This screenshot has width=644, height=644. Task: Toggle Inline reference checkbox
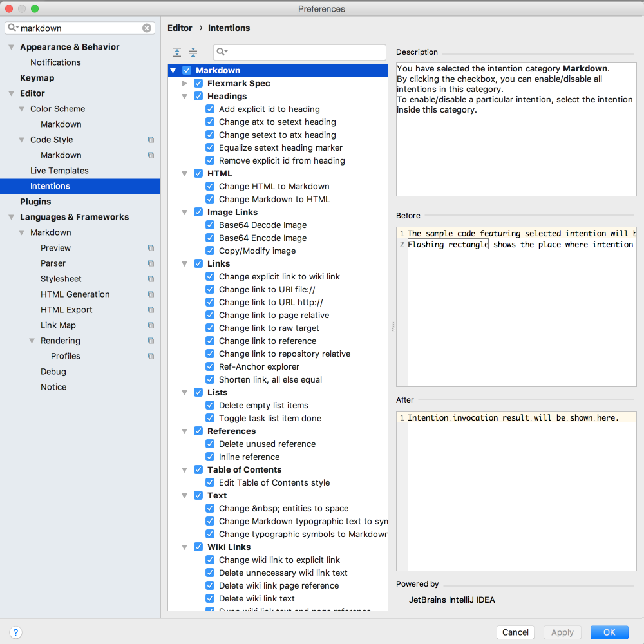point(210,457)
